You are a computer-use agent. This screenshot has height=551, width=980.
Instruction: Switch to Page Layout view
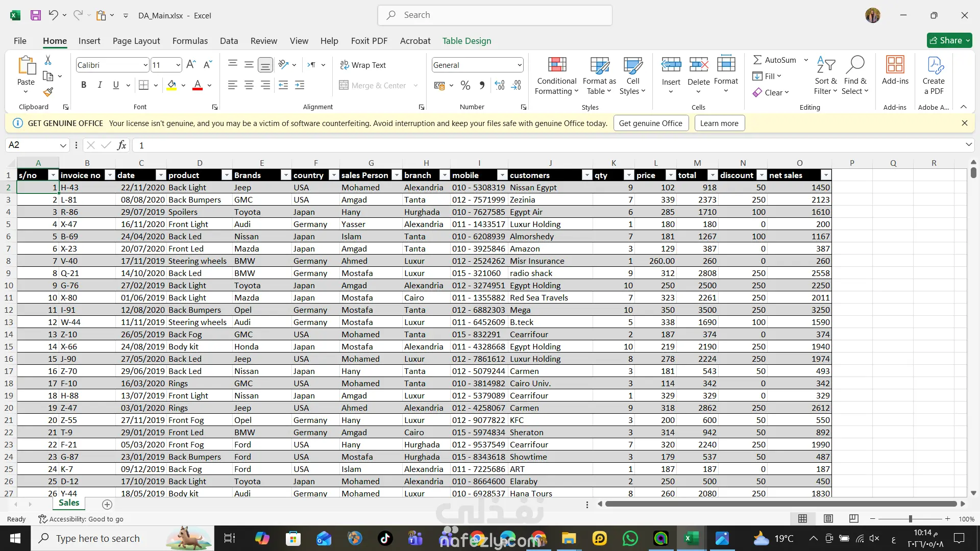(x=828, y=519)
